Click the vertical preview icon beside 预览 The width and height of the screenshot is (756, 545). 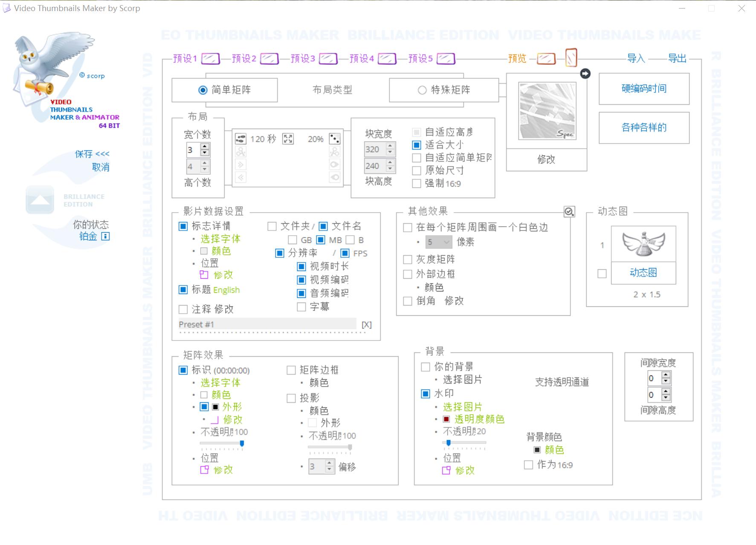pos(571,58)
